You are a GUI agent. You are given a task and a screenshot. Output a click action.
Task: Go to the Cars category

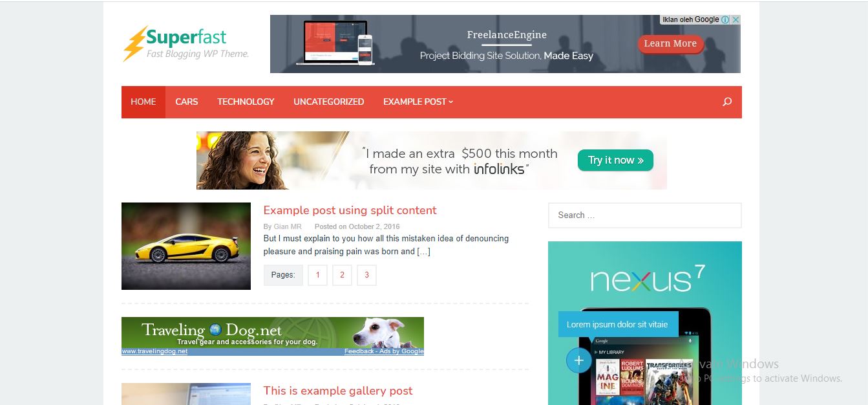(187, 102)
